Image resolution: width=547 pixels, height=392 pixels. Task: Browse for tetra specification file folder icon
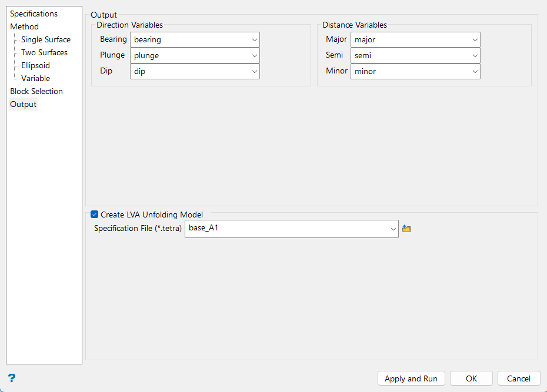point(406,229)
